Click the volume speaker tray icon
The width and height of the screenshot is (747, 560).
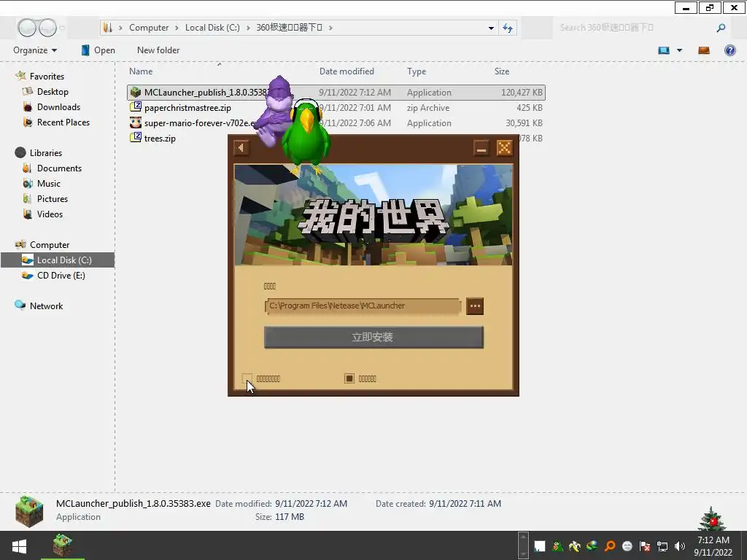(x=680, y=546)
